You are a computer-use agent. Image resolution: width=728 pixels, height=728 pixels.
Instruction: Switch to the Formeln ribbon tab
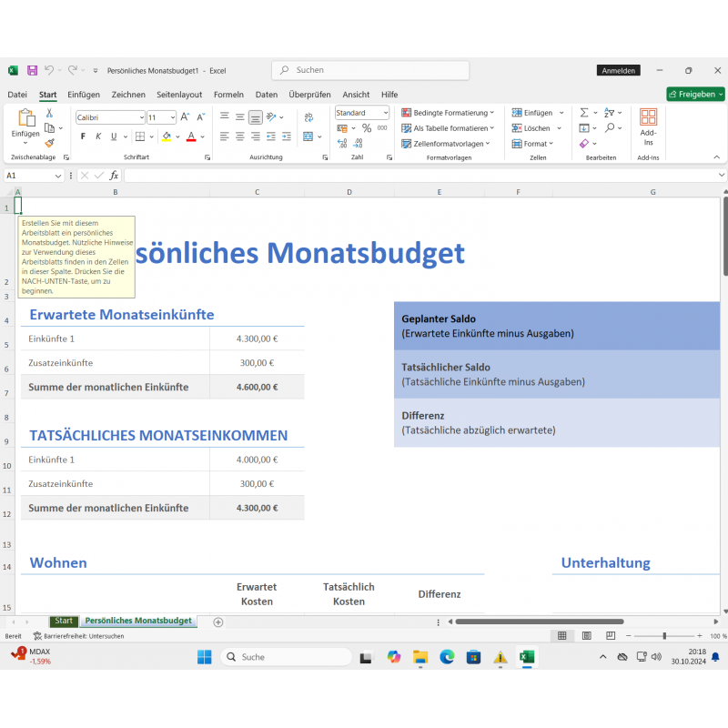228,95
